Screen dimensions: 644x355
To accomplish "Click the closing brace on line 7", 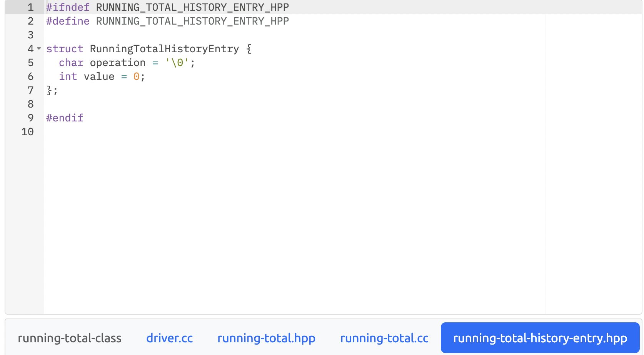I will click(x=51, y=90).
